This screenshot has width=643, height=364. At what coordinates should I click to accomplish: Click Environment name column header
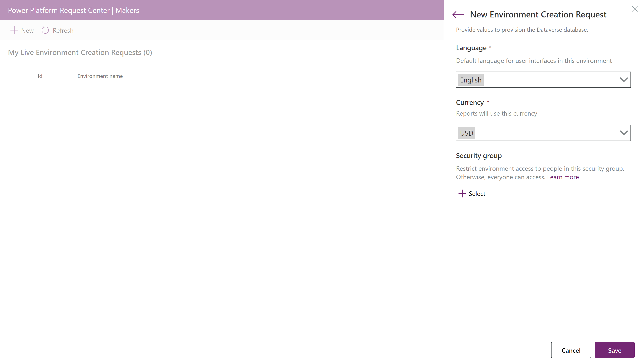coord(100,76)
